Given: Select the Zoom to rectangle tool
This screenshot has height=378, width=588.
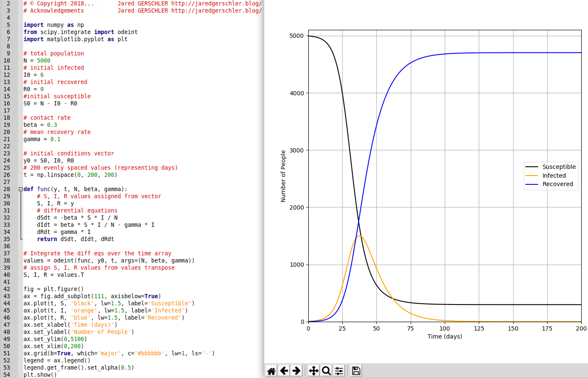Looking at the screenshot, I should tap(326, 370).
